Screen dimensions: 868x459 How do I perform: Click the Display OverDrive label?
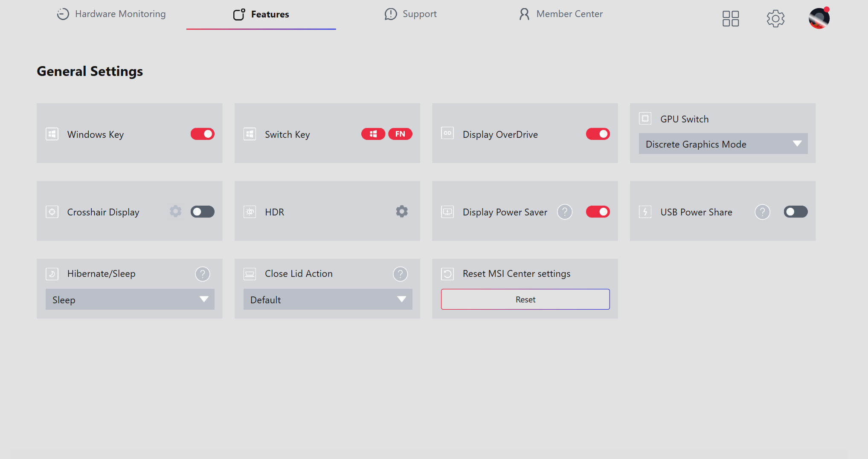coord(500,134)
